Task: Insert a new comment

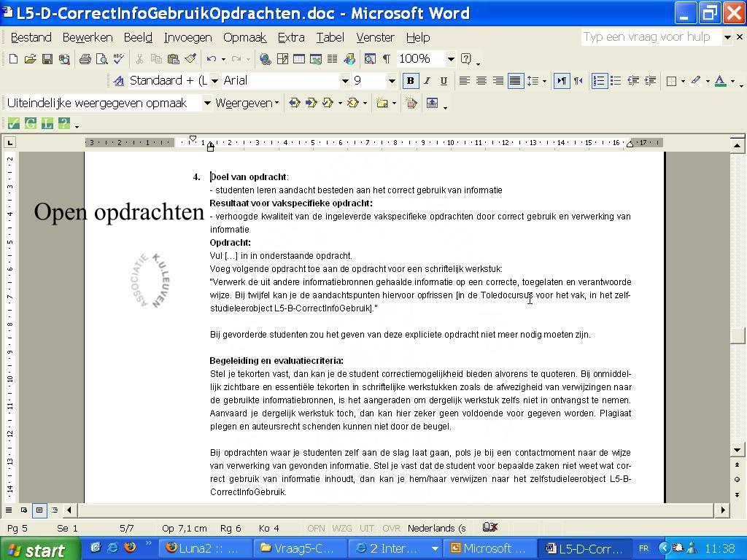Action: [381, 103]
